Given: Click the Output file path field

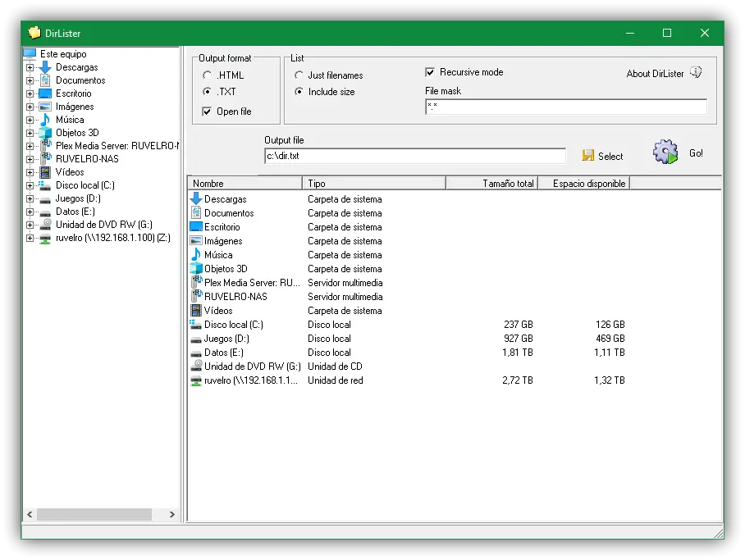Looking at the screenshot, I should click(415, 156).
